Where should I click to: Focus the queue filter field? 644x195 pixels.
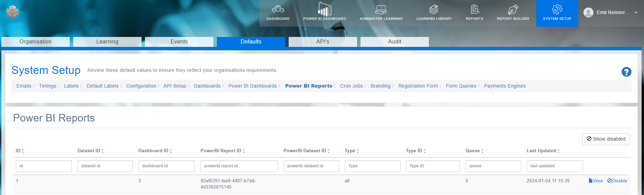point(493,166)
